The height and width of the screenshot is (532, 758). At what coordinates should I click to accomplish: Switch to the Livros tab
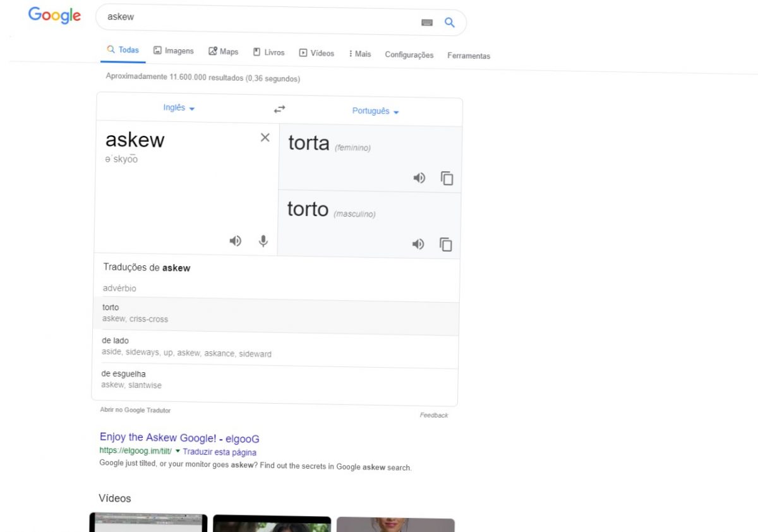point(269,52)
